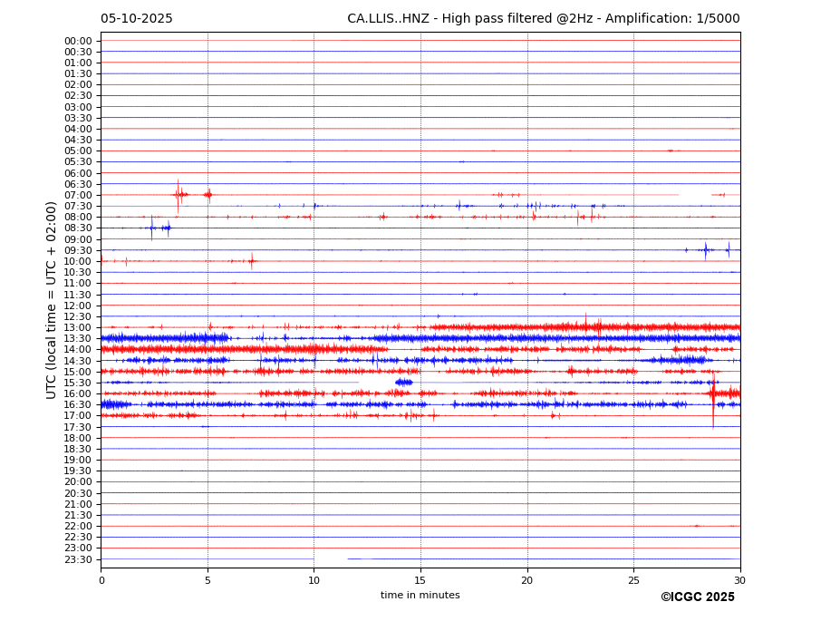Screen dimensions: 840x631
Task: Select the 13:30 time row label
Action: pyautogui.click(x=78, y=338)
